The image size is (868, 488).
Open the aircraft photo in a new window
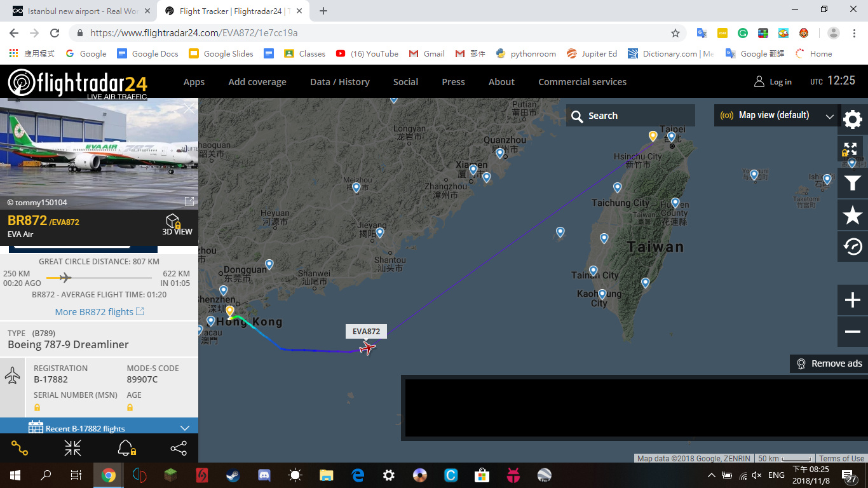pos(189,201)
